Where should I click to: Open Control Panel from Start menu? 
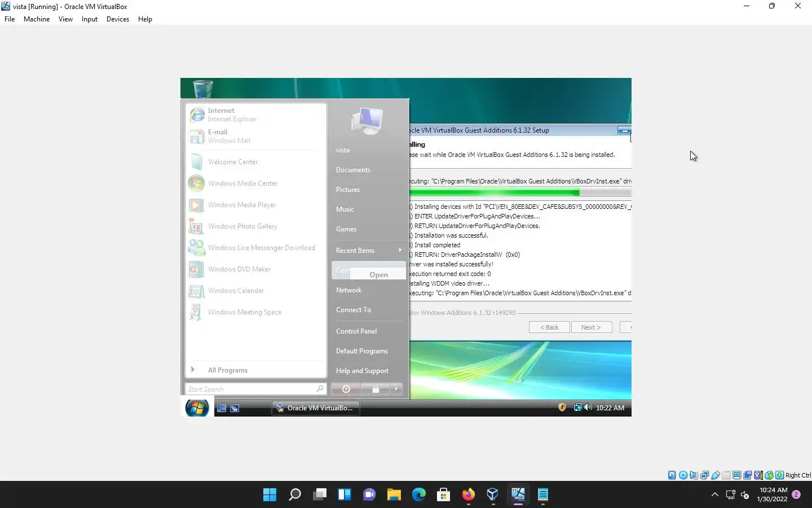tap(356, 331)
